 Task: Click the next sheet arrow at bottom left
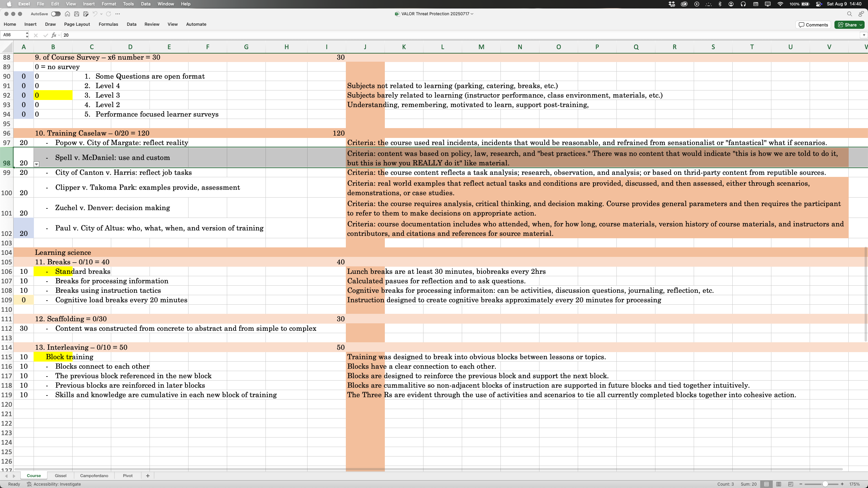(x=14, y=476)
